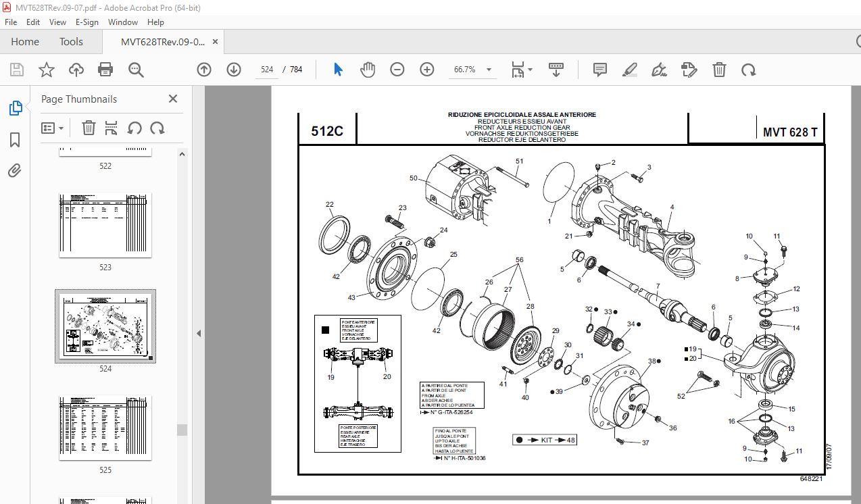Zoom out with the minus icon
Screen dimensions: 861x504
tap(397, 70)
